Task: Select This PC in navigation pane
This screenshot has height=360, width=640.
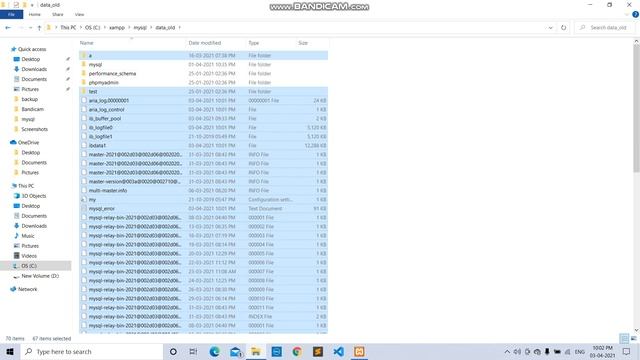Action: [26, 186]
